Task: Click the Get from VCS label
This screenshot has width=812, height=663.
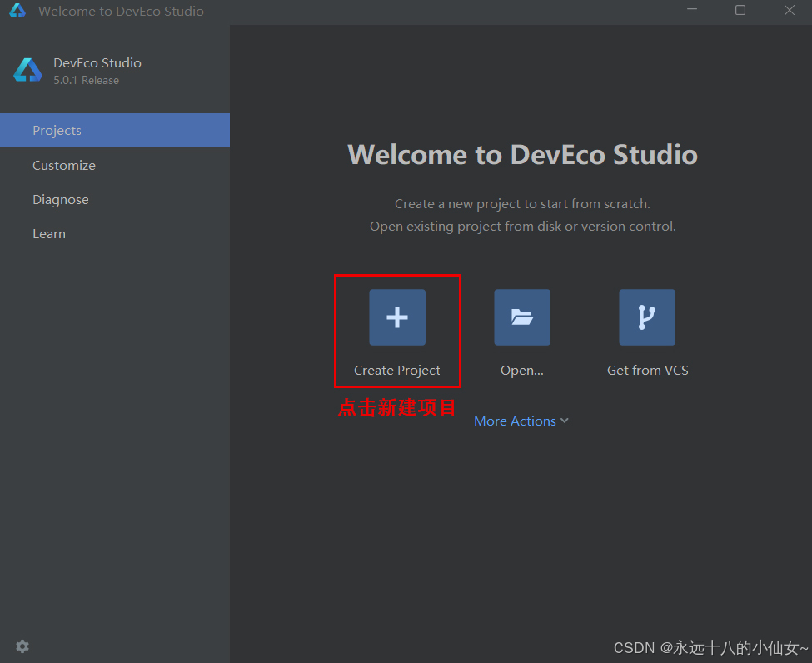Action: click(647, 371)
